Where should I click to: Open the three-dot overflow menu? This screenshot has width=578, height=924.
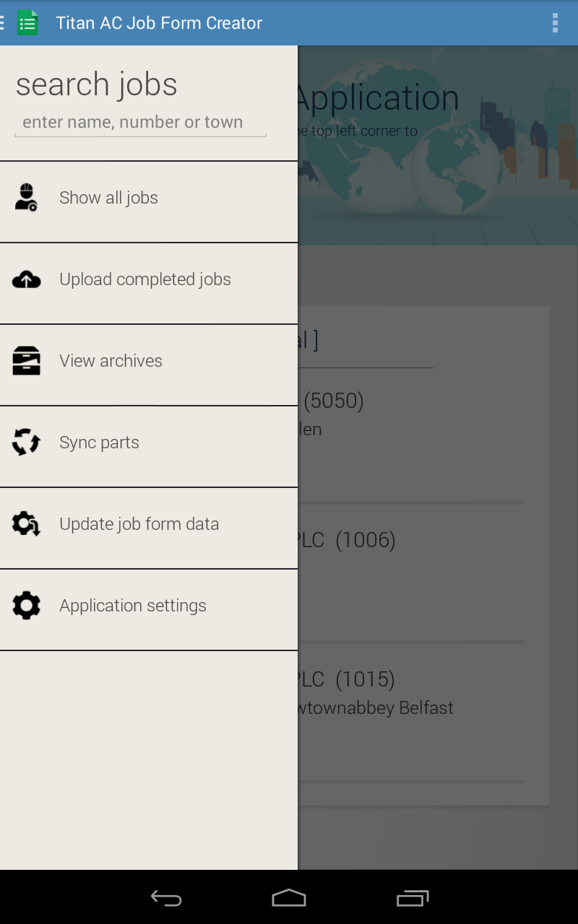coord(555,23)
